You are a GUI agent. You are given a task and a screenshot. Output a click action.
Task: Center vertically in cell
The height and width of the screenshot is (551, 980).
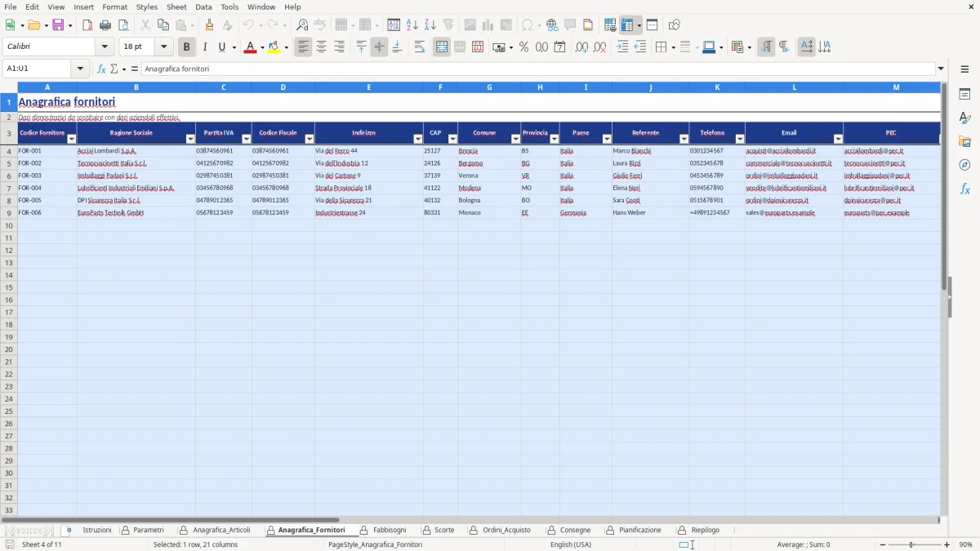tap(379, 47)
